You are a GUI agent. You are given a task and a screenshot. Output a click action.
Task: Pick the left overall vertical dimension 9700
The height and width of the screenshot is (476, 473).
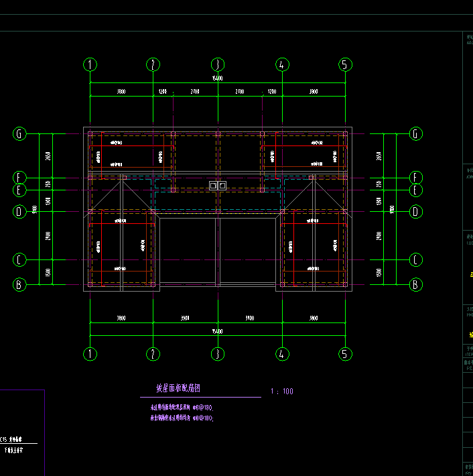(x=35, y=209)
